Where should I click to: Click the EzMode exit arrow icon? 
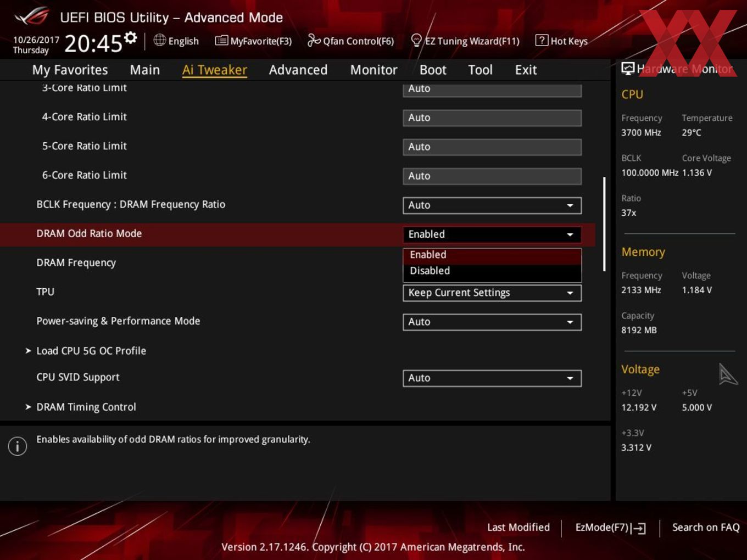638,528
